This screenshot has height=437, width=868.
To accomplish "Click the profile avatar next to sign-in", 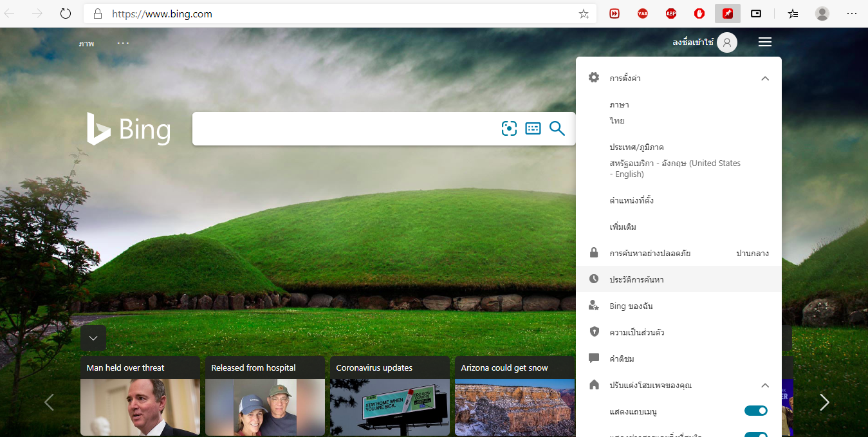I will pyautogui.click(x=727, y=42).
